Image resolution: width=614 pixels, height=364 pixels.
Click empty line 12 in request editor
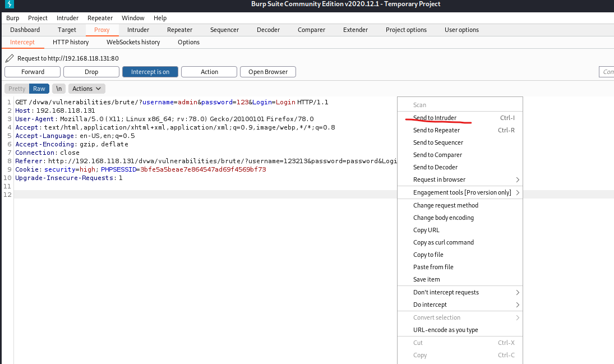(x=206, y=195)
